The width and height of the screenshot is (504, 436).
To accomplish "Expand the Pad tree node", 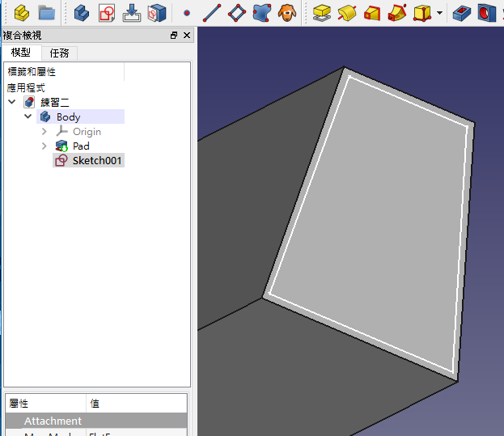I will tap(44, 146).
